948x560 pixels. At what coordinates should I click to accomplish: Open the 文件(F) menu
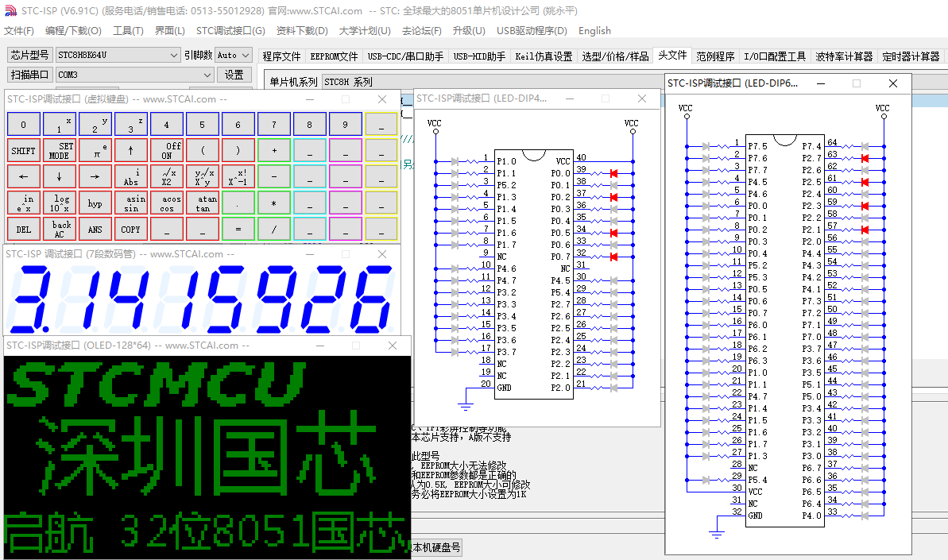tap(19, 31)
